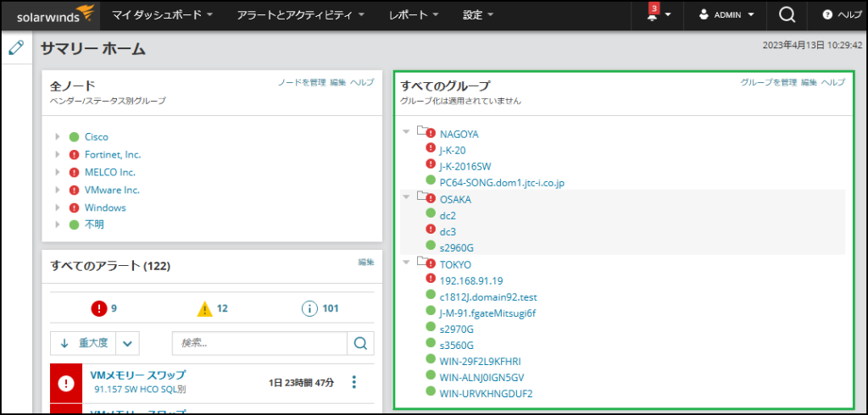
Task: Sort alerts by 重大度 button
Action: pos(83,344)
